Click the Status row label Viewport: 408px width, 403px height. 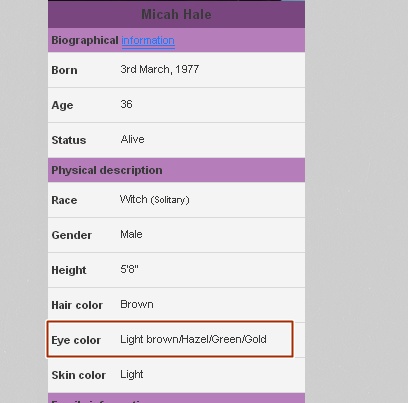(x=69, y=140)
